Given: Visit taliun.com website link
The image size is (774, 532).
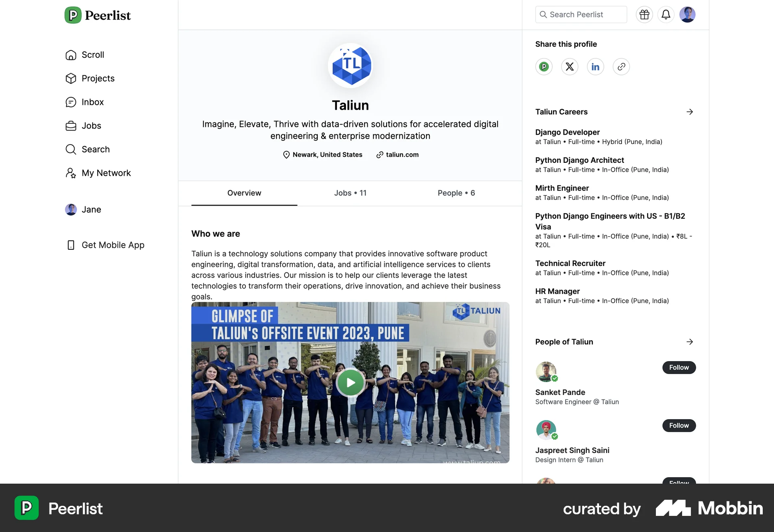Looking at the screenshot, I should (402, 154).
